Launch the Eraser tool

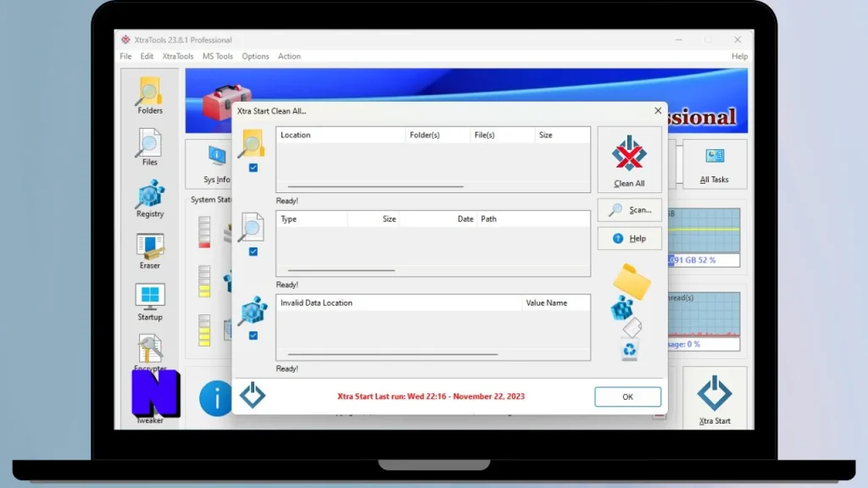pos(149,251)
